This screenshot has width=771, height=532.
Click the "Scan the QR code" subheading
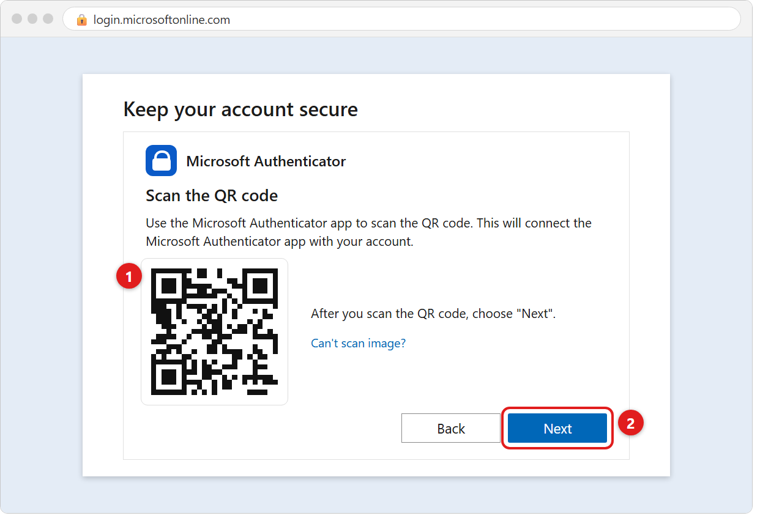212,196
